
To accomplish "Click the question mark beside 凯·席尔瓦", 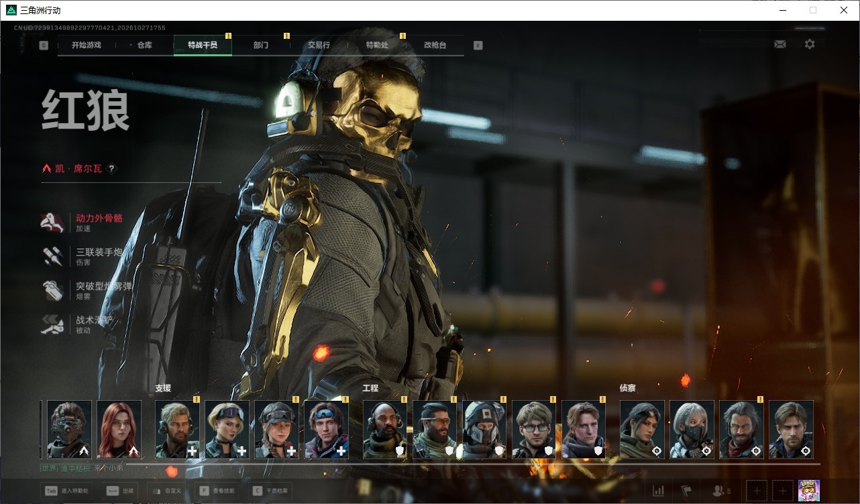I will 111,169.
